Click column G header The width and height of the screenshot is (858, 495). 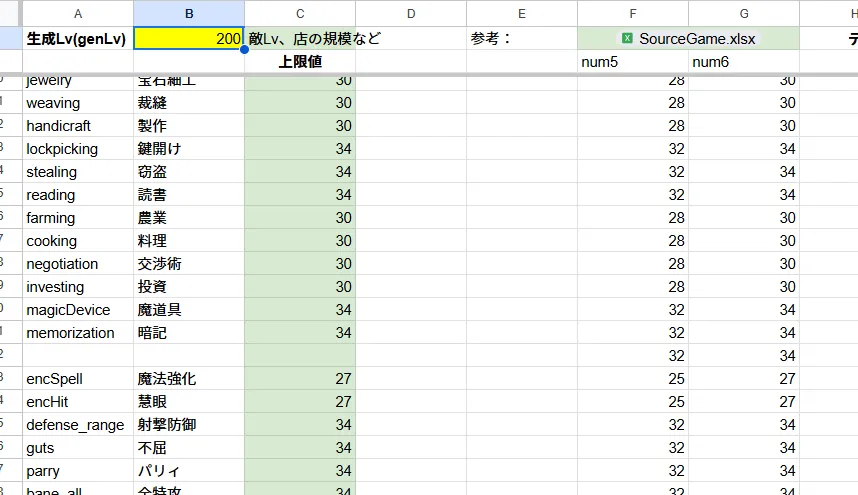tap(743, 13)
